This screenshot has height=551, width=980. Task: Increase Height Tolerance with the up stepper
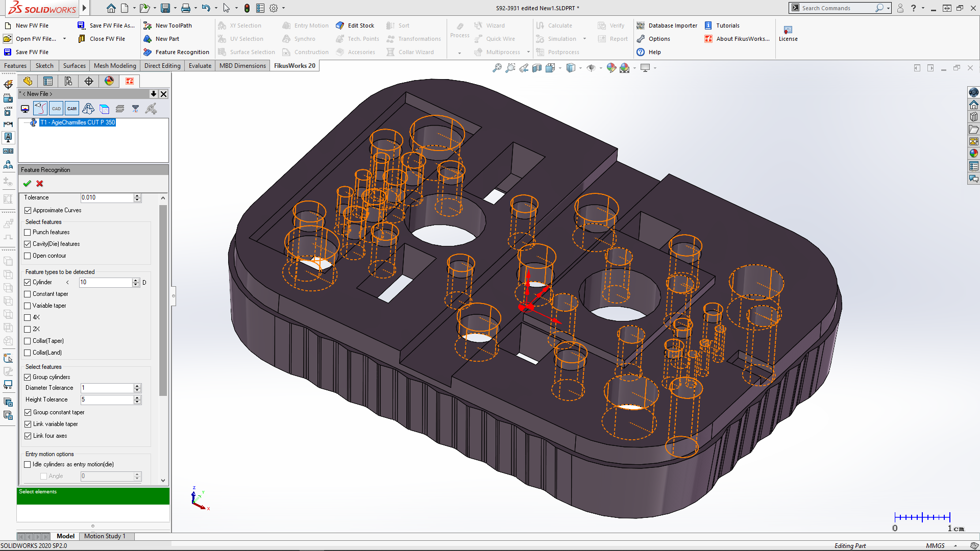[136, 397]
